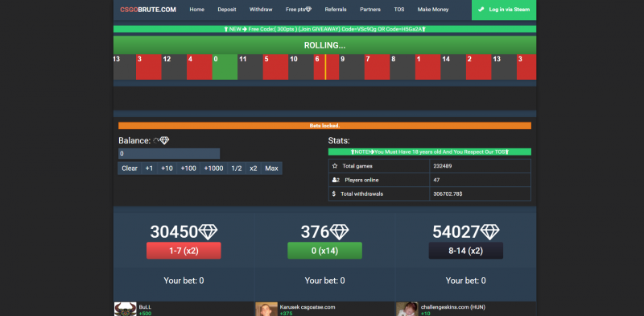Click the Stats: heading

coord(339,141)
